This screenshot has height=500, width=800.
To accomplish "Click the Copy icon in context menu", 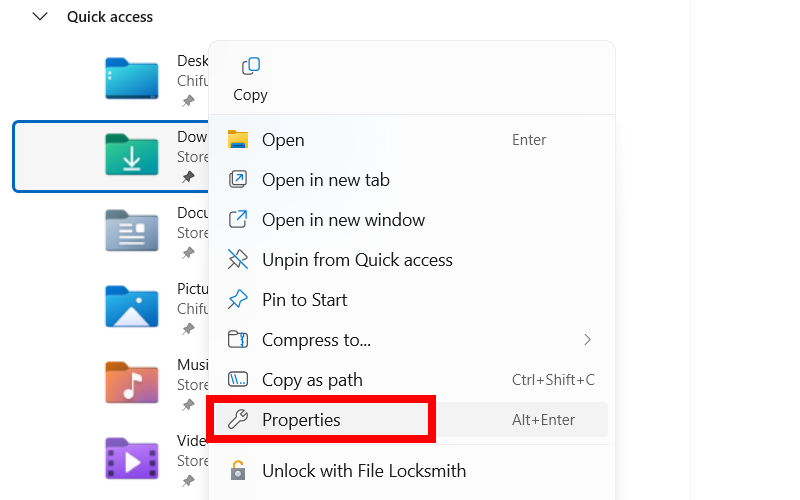I will (250, 66).
